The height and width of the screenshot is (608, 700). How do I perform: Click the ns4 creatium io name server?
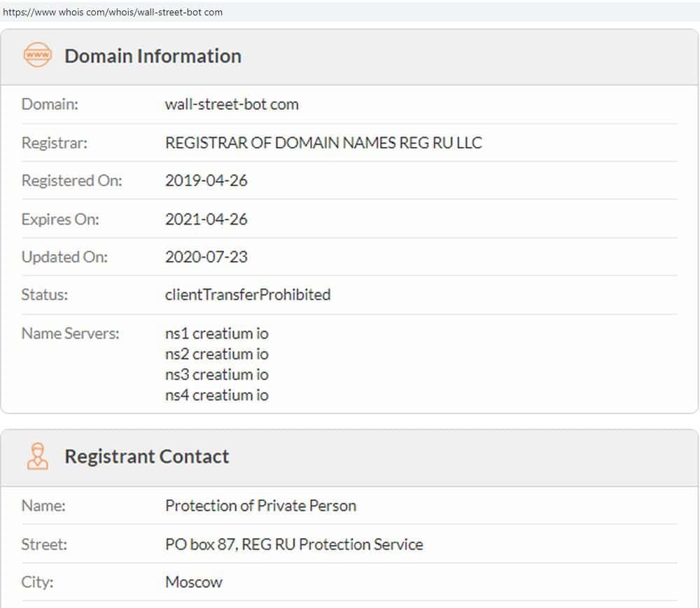pyautogui.click(x=216, y=395)
